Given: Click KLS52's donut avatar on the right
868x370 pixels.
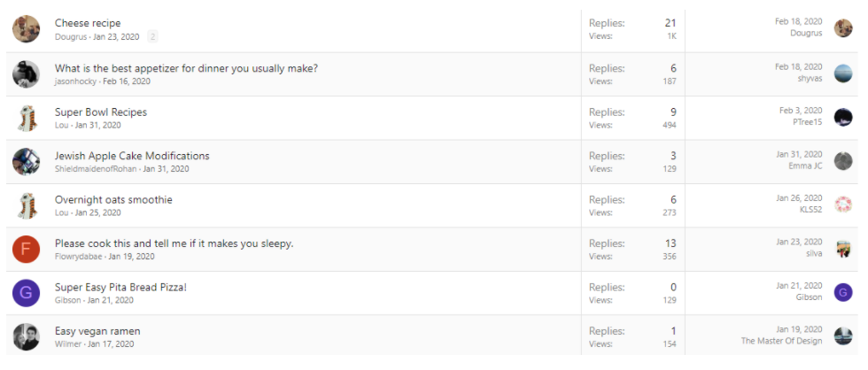Looking at the screenshot, I should click(843, 204).
